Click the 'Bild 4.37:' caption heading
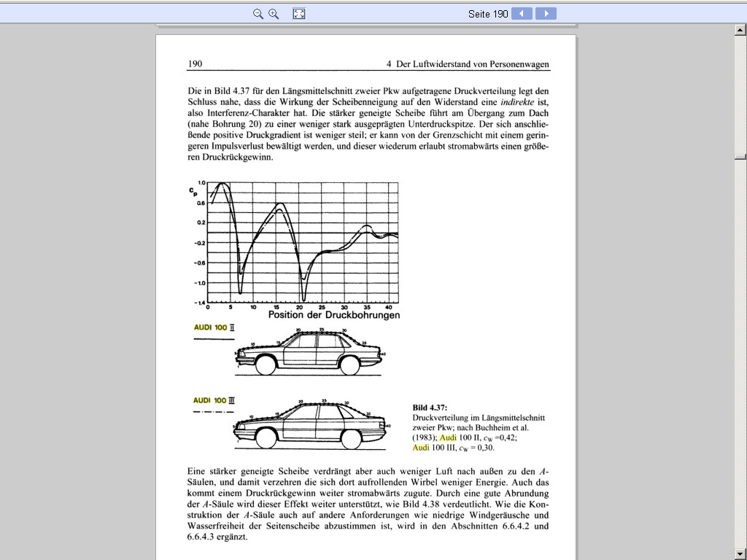Screen dimensions: 747x560 tap(430, 407)
